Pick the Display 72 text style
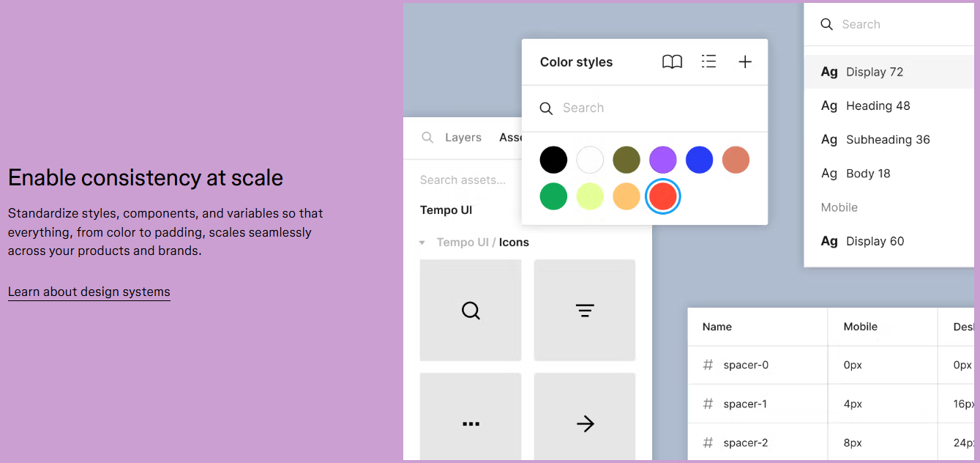The image size is (980, 463). coord(874,72)
